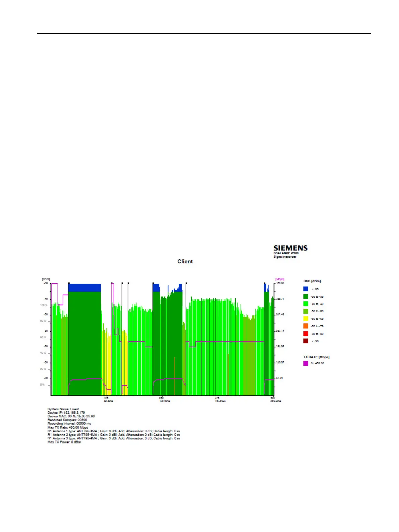Click the '128.57' right axis value

280,363
